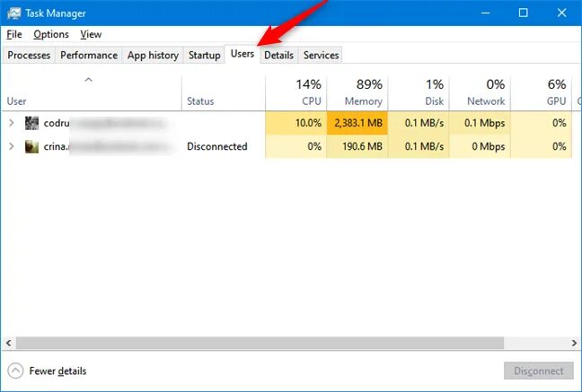
Task: Click the horizontal scrollbar right arrow
Action: 574,343
